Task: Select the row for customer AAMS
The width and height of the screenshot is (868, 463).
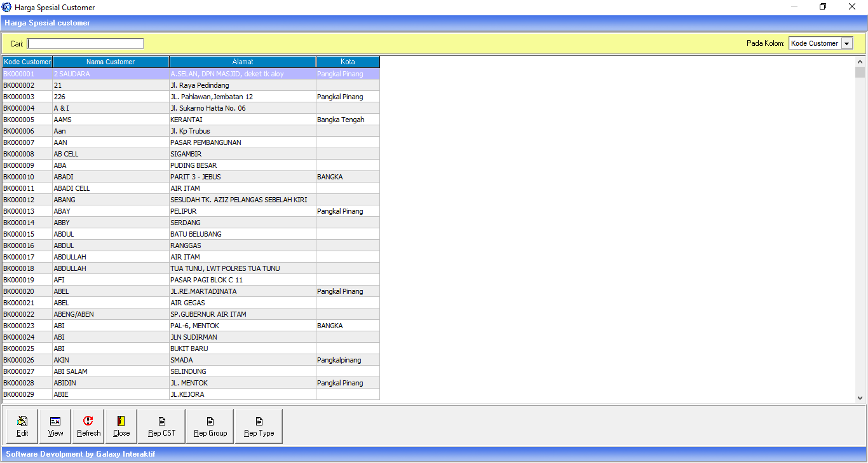Action: (111, 120)
